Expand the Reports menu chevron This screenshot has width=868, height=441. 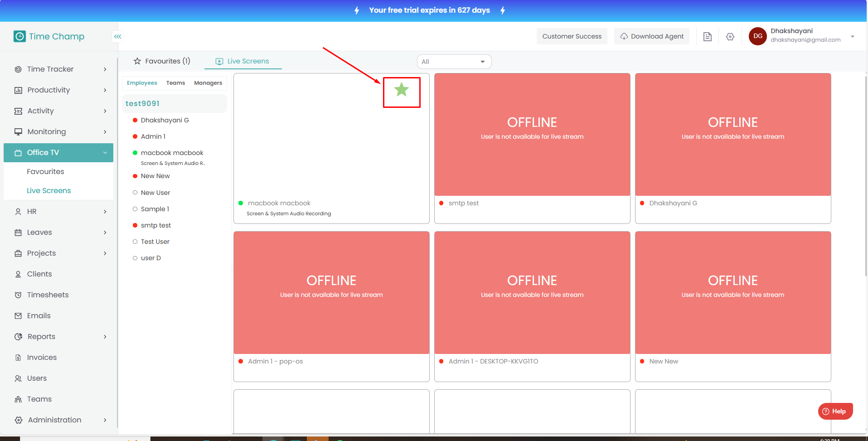tap(105, 337)
